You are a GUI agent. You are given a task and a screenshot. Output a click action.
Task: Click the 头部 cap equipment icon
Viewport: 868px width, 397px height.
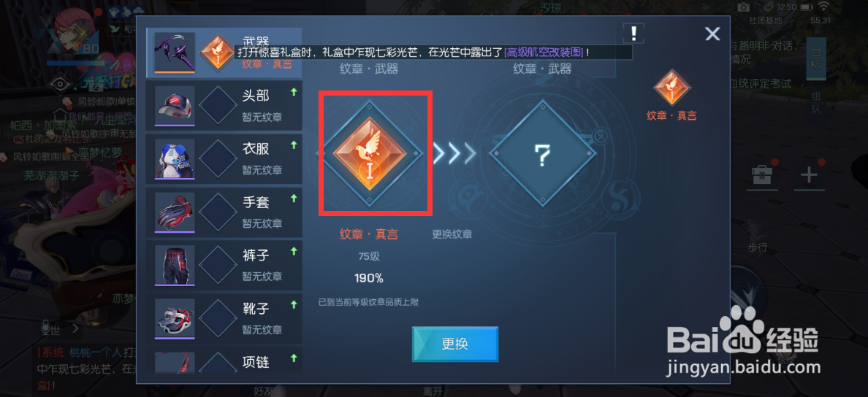175,105
